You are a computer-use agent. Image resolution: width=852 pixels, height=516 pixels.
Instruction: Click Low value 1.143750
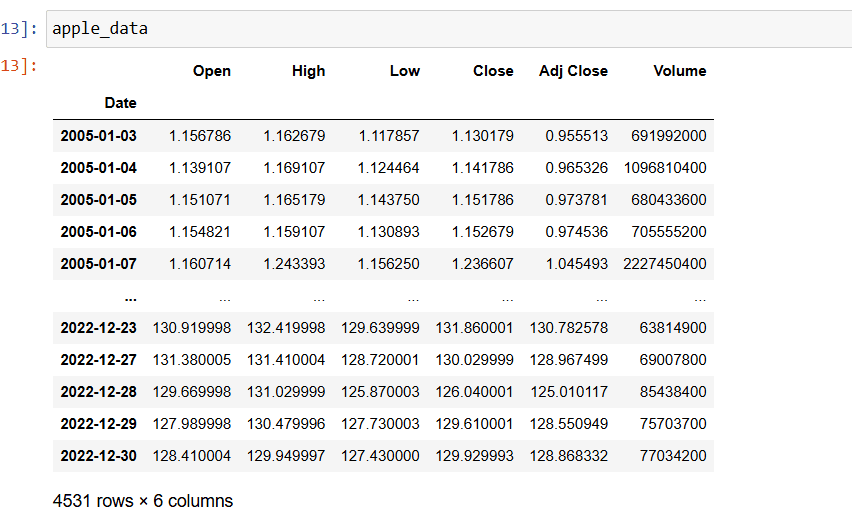tap(389, 200)
